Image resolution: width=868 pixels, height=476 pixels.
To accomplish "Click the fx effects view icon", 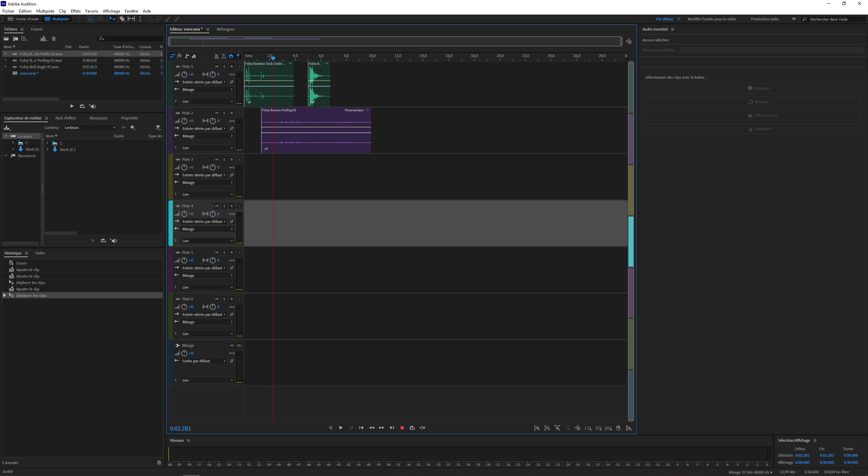I will point(180,56).
